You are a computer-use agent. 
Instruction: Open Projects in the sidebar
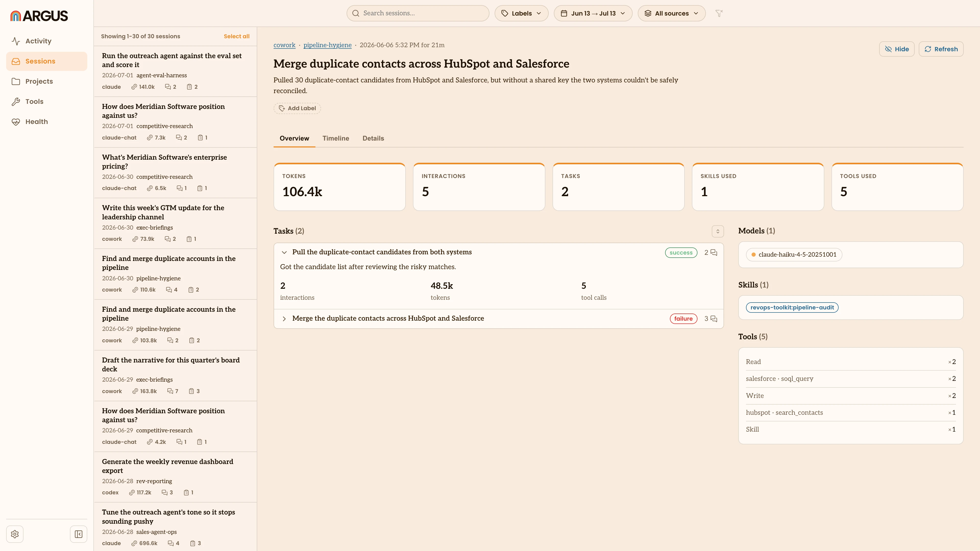pos(46,81)
